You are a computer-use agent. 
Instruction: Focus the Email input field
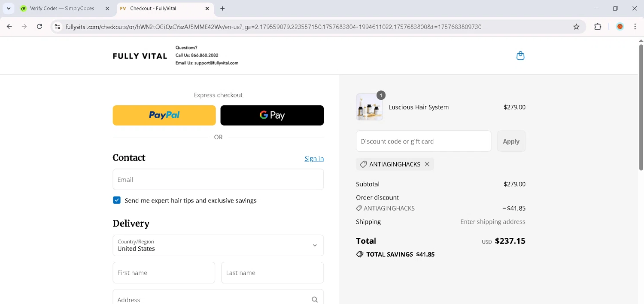[x=218, y=179]
